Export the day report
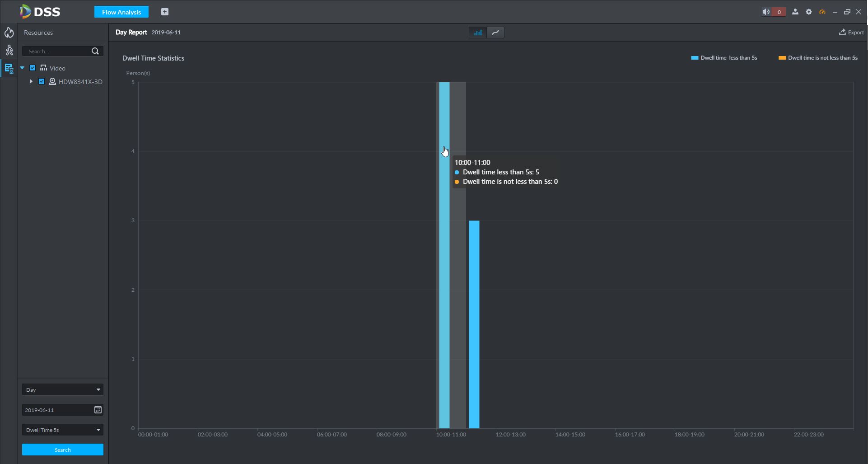The image size is (868, 464). click(851, 33)
